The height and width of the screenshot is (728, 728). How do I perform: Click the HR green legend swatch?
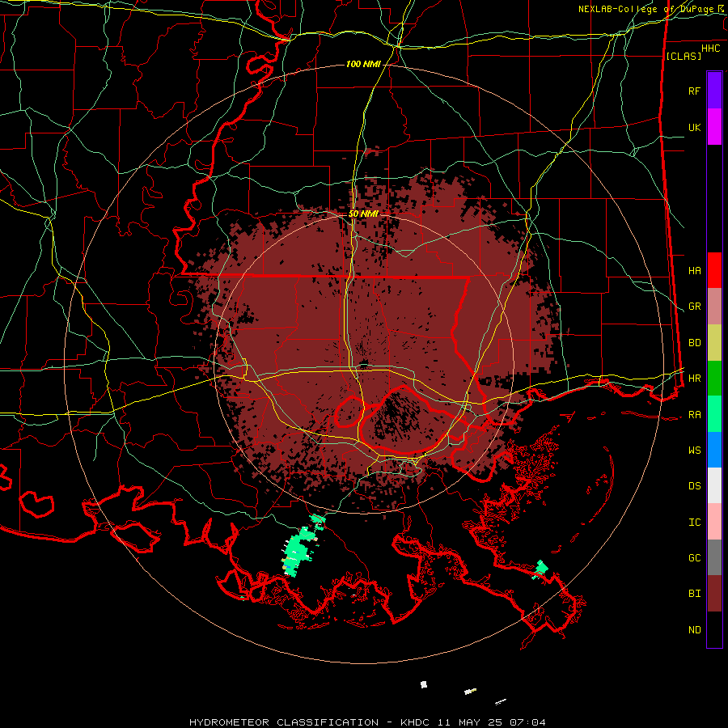point(714,379)
